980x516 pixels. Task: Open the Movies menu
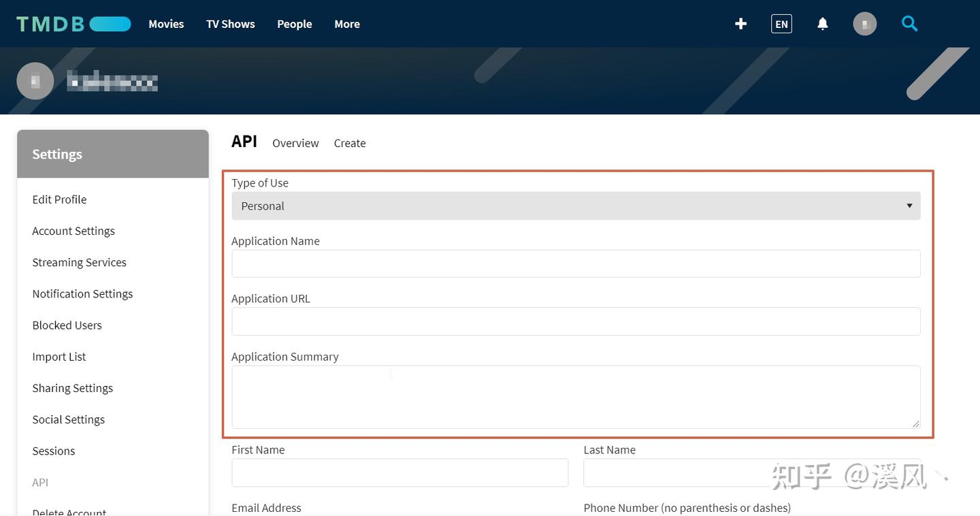[166, 24]
